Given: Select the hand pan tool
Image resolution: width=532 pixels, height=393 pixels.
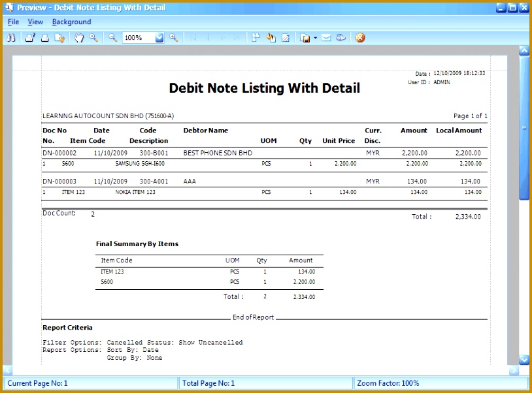Looking at the screenshot, I should point(79,37).
